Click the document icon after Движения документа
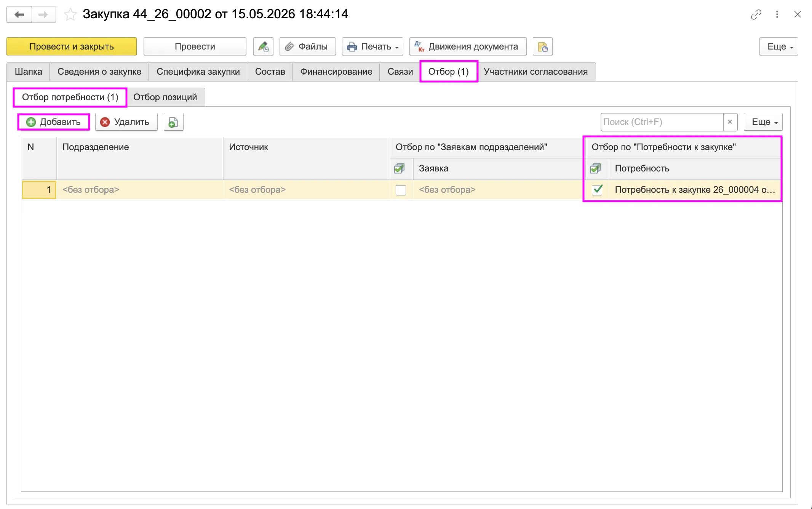Image resolution: width=812 pixels, height=509 pixels. click(542, 46)
